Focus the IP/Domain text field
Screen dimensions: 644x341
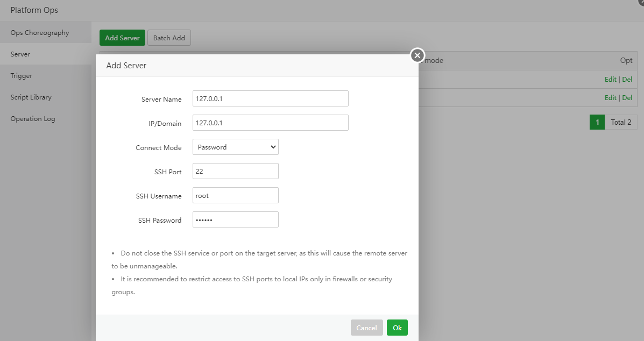pyautogui.click(x=270, y=123)
